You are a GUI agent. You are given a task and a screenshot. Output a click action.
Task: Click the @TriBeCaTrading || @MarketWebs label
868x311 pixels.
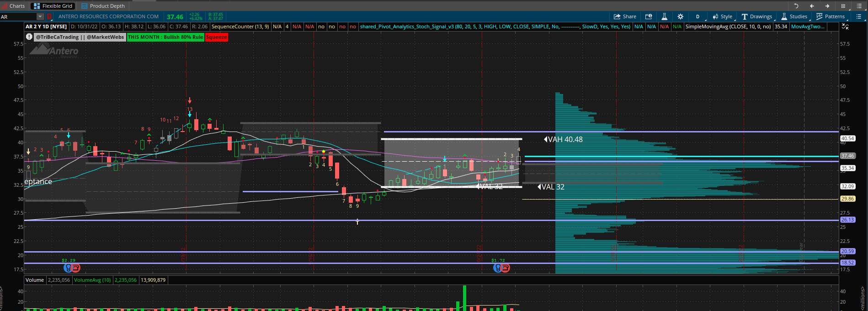(x=80, y=37)
